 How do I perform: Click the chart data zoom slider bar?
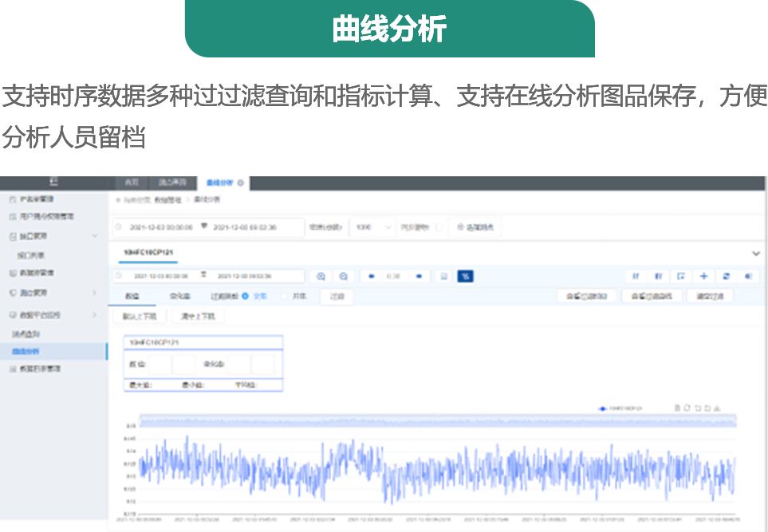[437, 420]
